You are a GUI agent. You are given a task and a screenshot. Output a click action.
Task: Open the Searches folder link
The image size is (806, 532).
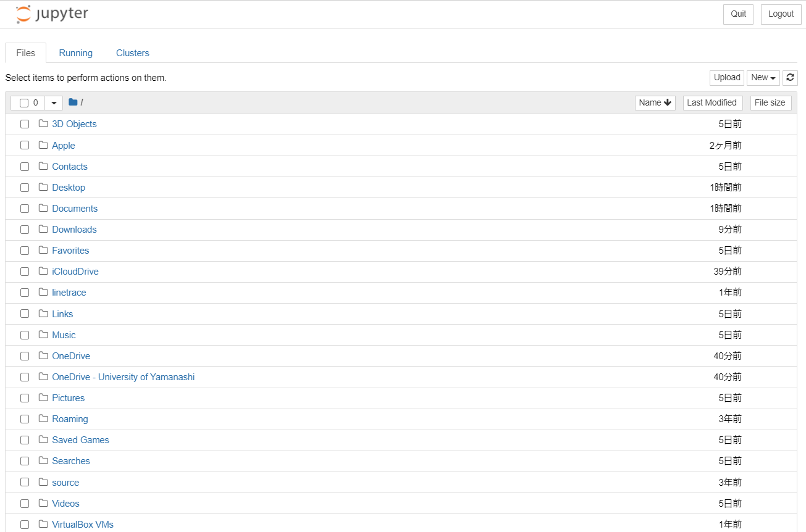coord(71,461)
